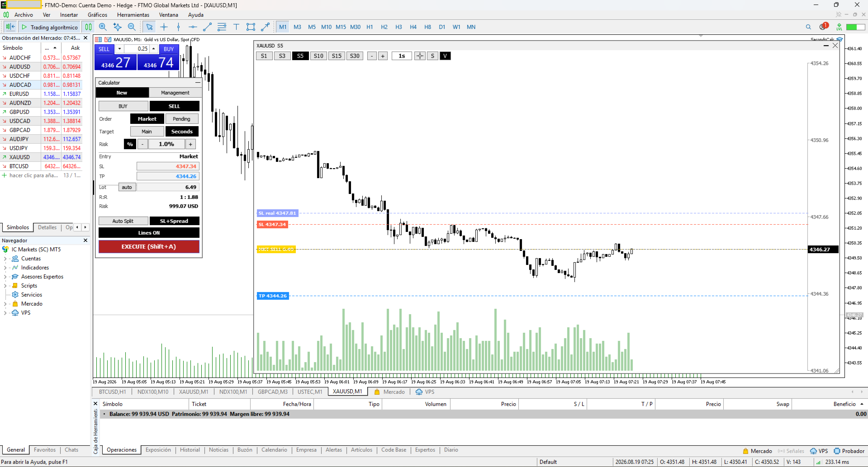The image size is (868, 467).
Task: Select the trendline drawing tool
Action: (x=207, y=27)
